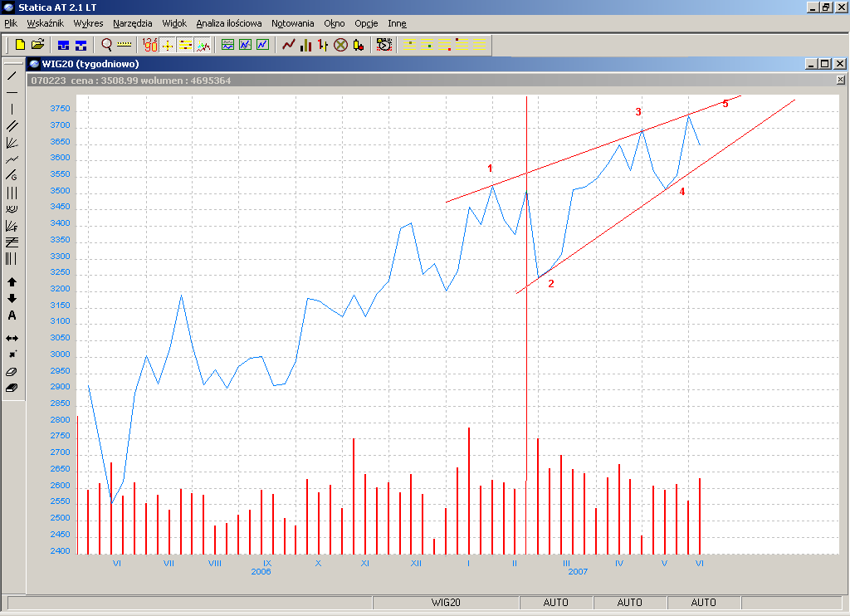Select the horizontal double-arrow move tool
Screen dimensions: 850x616
click(12, 339)
